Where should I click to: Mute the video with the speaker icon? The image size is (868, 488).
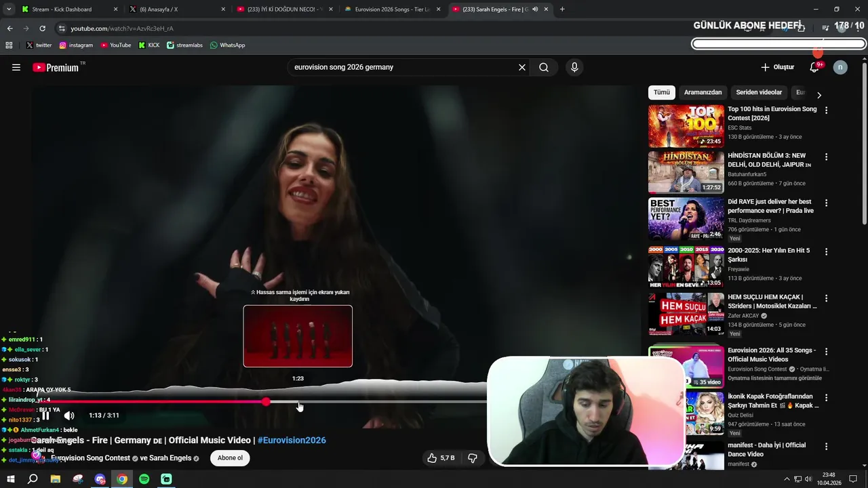point(69,415)
